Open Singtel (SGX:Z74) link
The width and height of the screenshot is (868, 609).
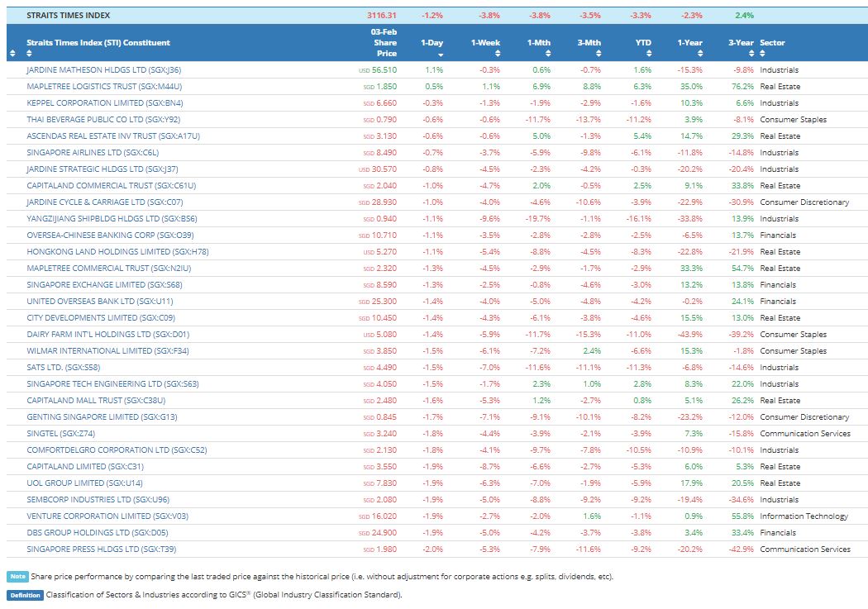pyautogui.click(x=61, y=434)
